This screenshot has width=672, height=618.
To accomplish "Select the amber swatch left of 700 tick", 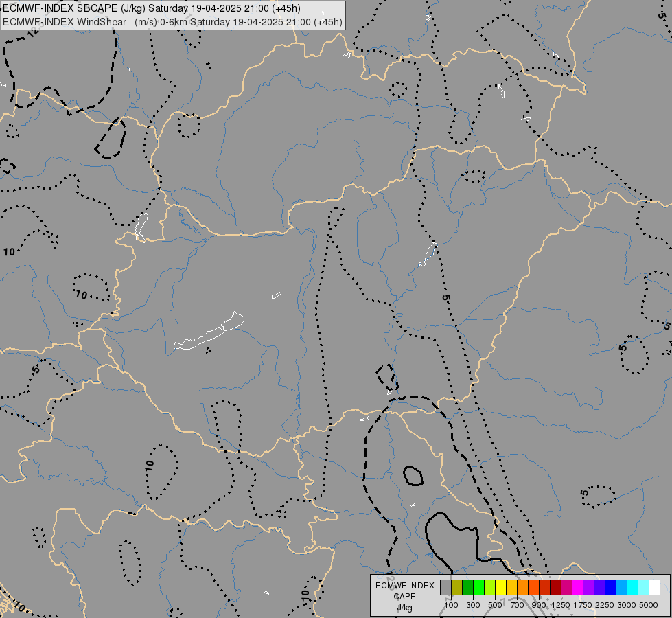I will (511, 588).
